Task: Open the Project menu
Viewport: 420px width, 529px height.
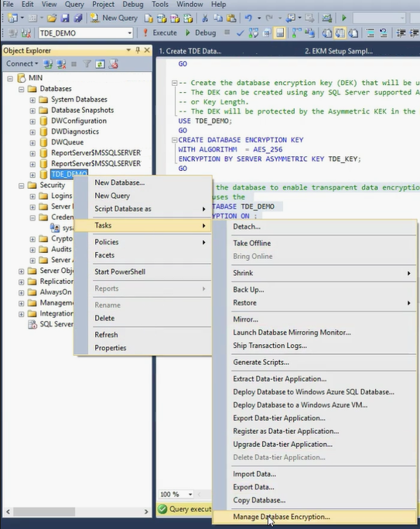Action: (x=103, y=5)
